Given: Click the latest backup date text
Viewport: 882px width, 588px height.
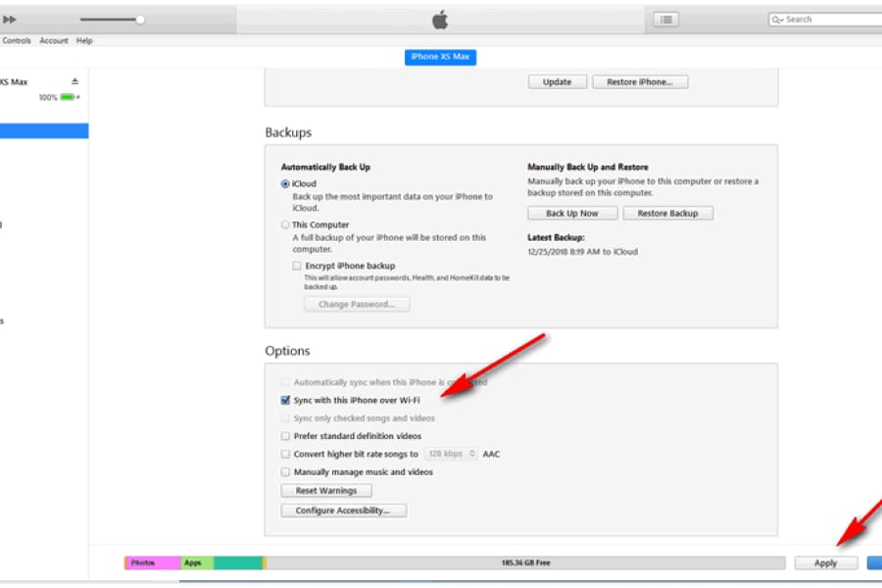Looking at the screenshot, I should [583, 252].
